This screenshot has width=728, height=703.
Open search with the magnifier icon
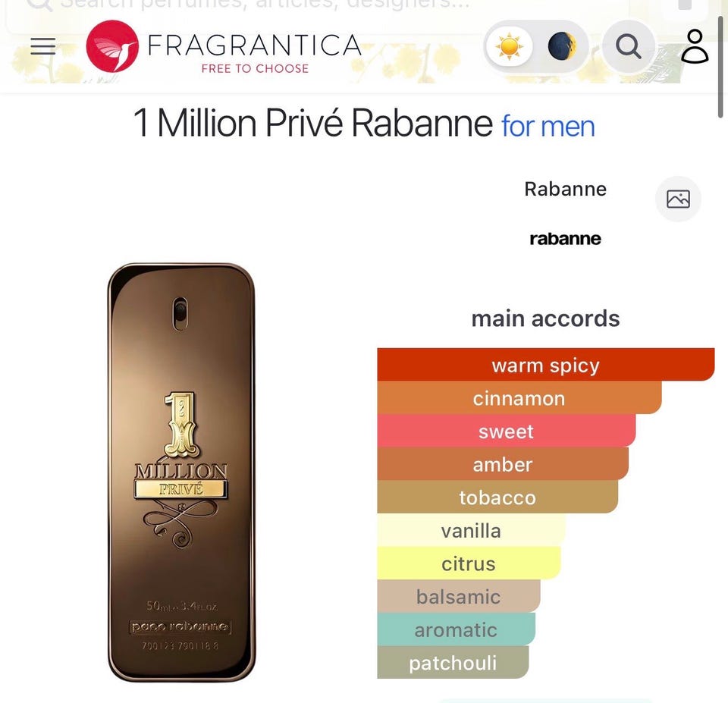coord(629,46)
